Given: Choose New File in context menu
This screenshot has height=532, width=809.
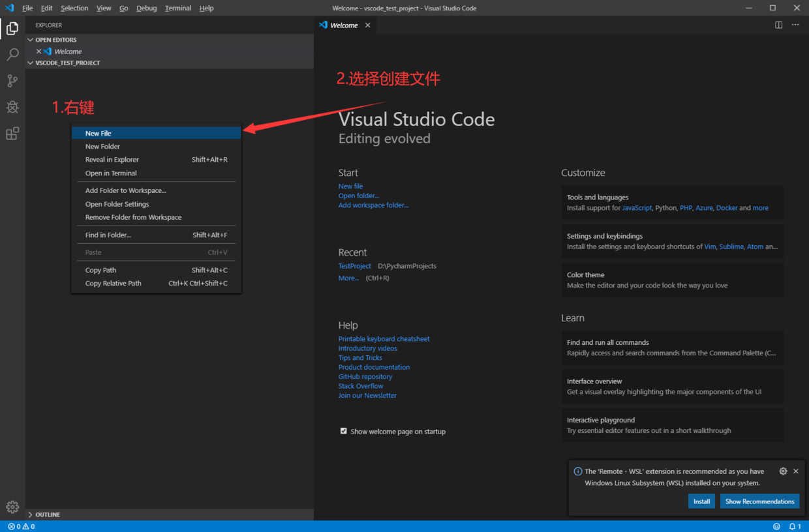Looking at the screenshot, I should point(156,133).
